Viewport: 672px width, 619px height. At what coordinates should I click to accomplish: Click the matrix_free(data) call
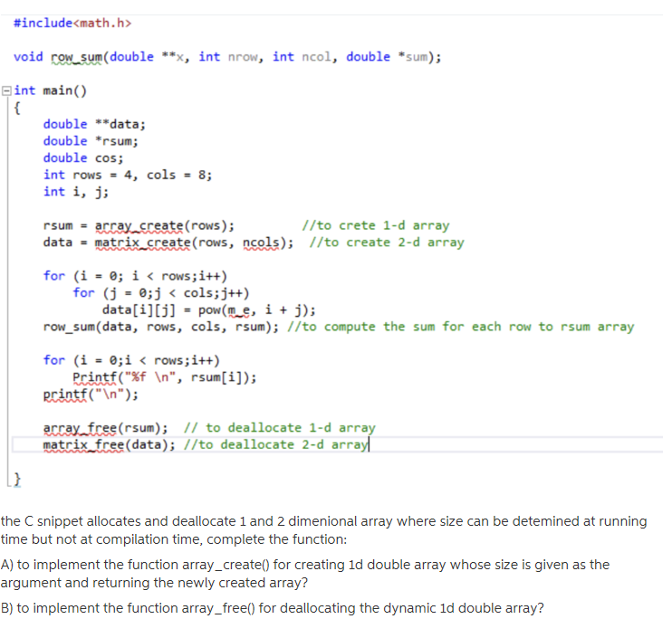[x=109, y=445]
